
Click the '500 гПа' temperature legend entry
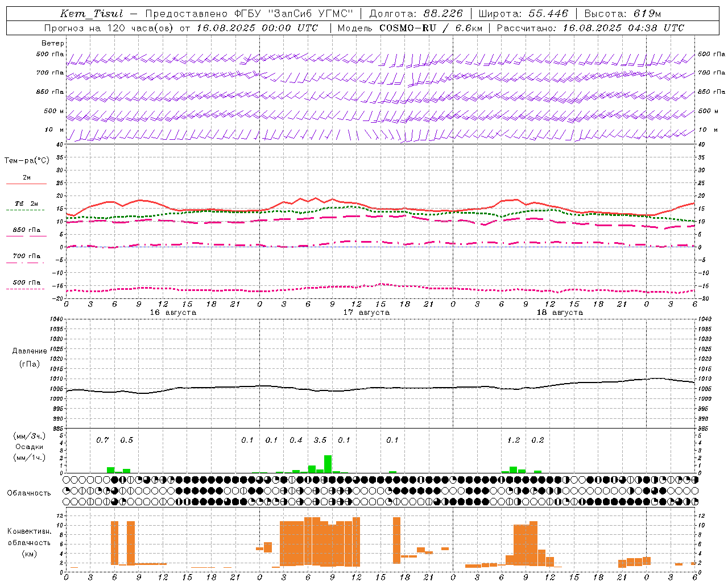pos(26,282)
